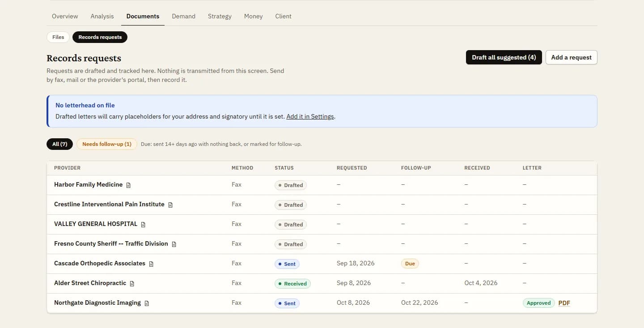Open the Strategy tab
Viewport: 644px width, 328px height.
click(220, 16)
